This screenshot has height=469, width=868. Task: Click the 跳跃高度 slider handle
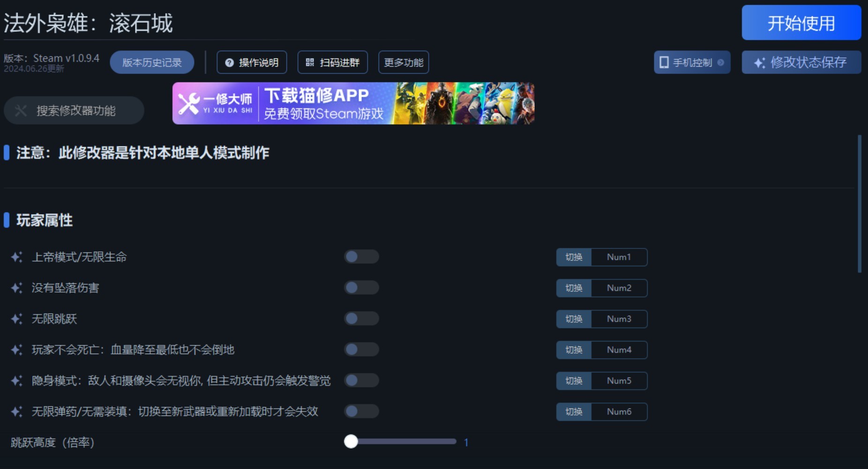[x=351, y=441]
